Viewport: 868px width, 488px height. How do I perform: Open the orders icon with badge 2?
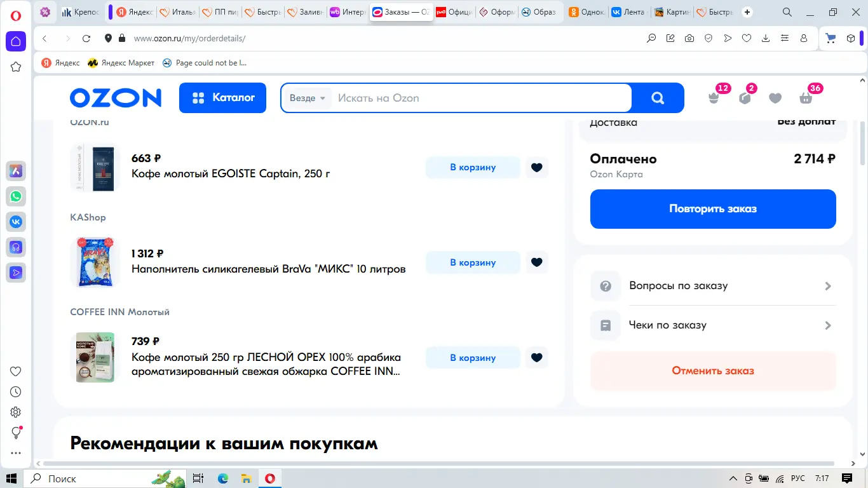pos(745,97)
